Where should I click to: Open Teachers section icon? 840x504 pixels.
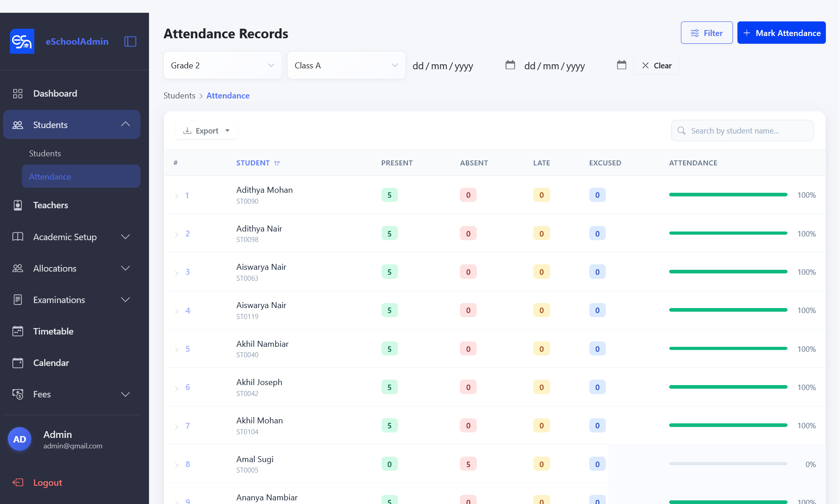[x=18, y=205]
